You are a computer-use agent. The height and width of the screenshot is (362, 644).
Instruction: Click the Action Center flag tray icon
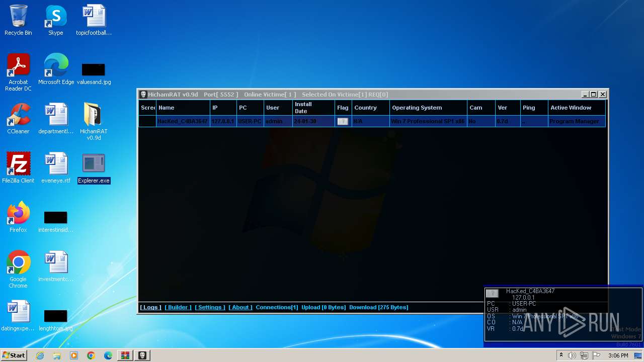pos(596,355)
